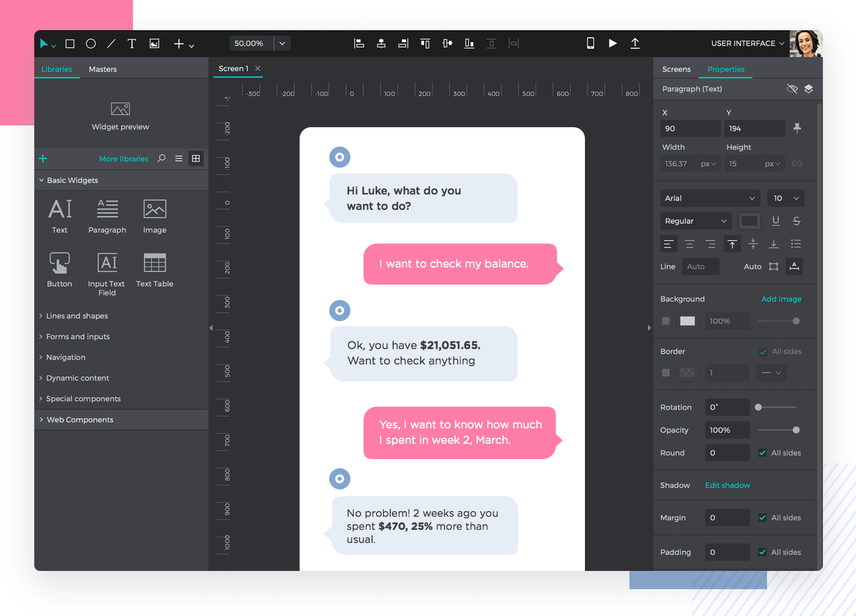Viewport: 856px width, 616px height.
Task: Toggle the pin position icon
Action: (797, 128)
